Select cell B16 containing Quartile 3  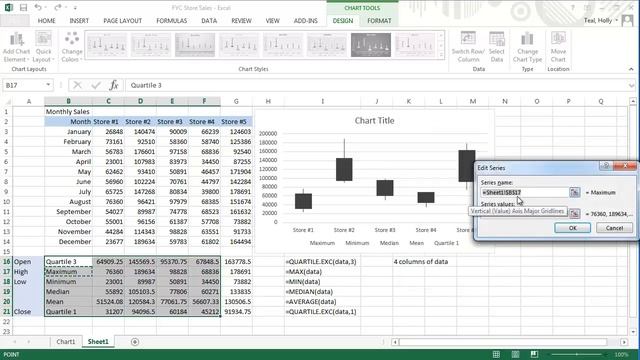coord(69,262)
